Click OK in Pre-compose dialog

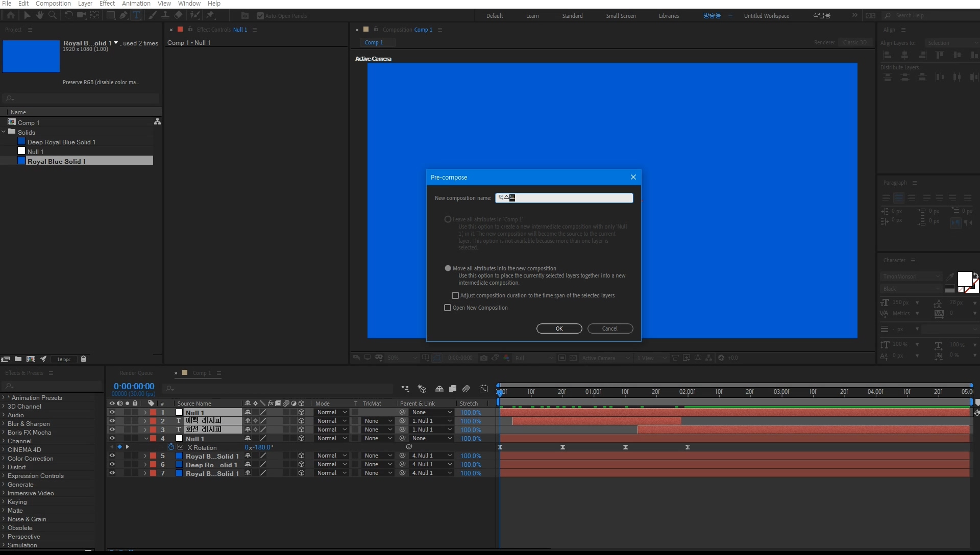click(x=559, y=329)
